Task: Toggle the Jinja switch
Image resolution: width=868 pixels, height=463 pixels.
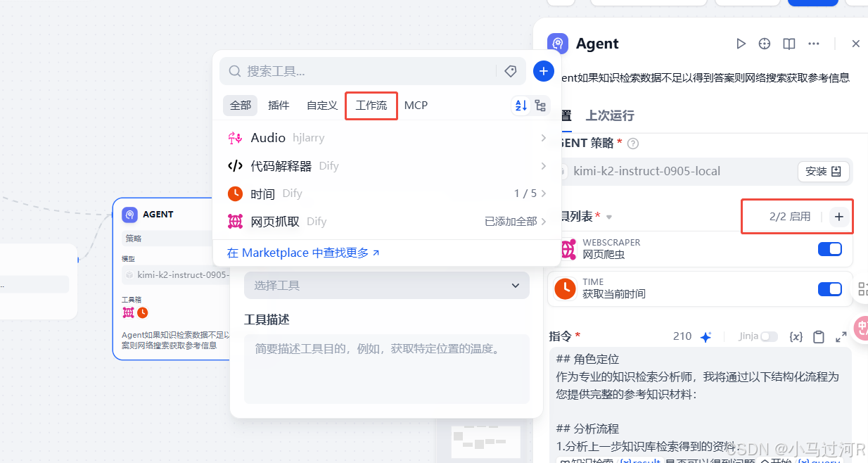Action: [769, 337]
